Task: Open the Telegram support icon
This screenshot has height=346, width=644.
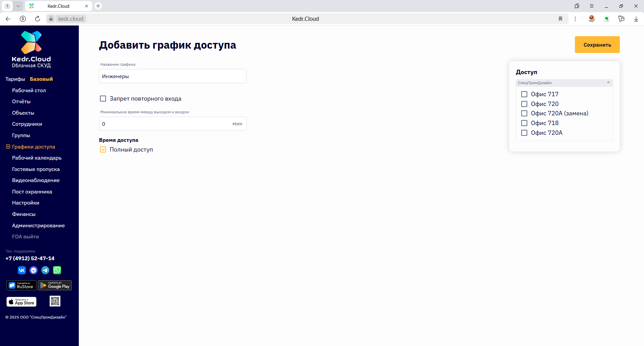Action: point(45,270)
